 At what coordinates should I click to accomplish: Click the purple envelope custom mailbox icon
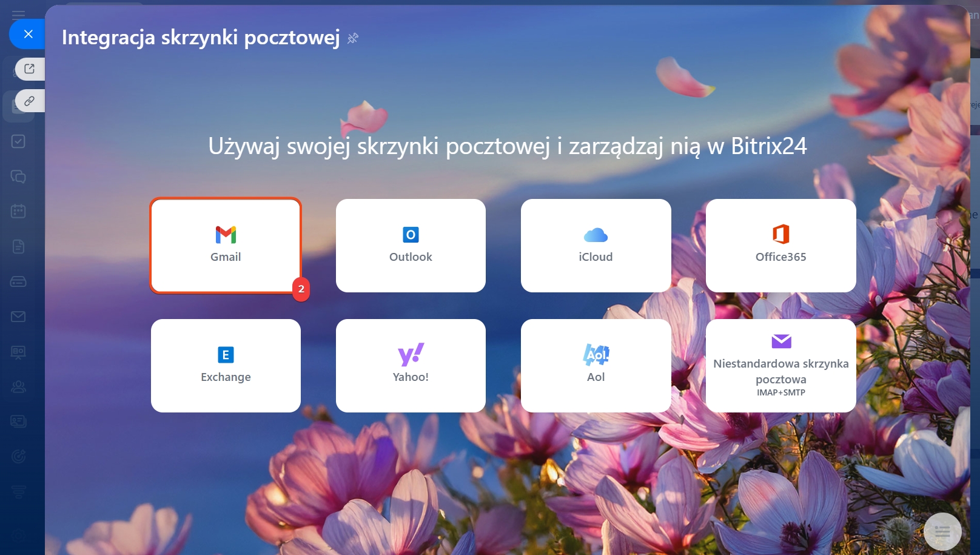coord(781,341)
